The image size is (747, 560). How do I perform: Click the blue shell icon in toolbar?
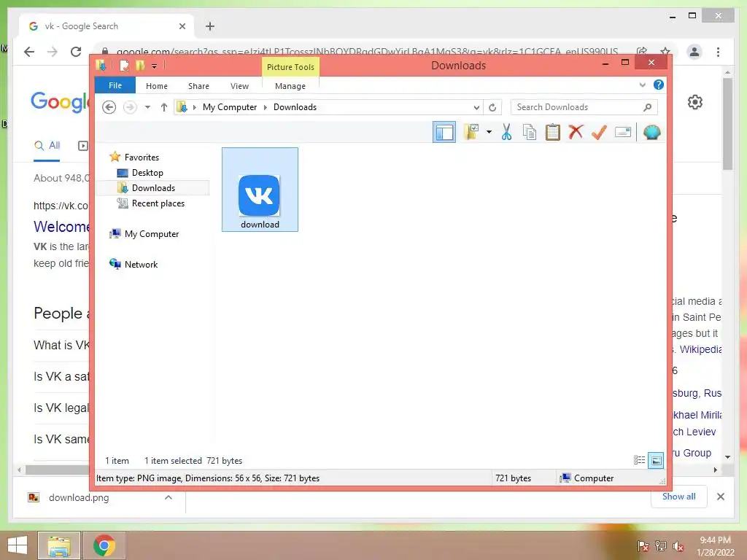(651, 132)
